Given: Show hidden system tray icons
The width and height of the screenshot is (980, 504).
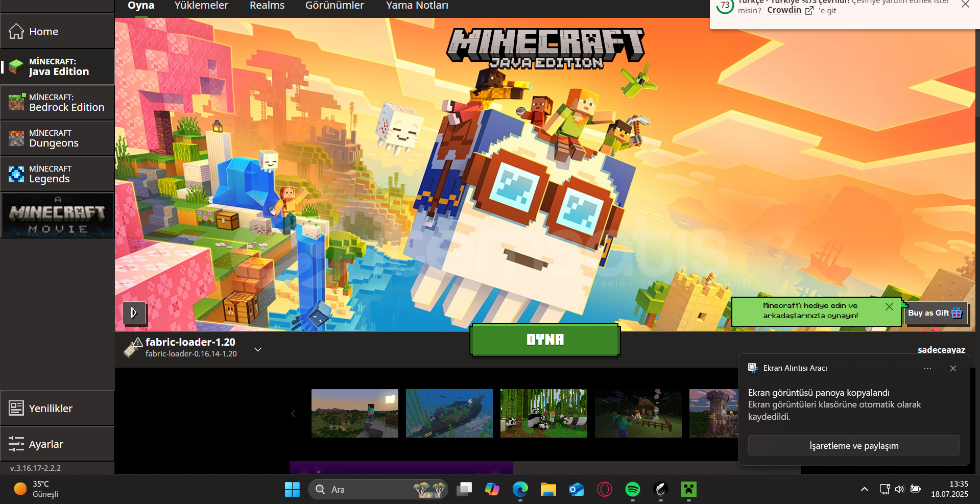Looking at the screenshot, I should pos(864,489).
